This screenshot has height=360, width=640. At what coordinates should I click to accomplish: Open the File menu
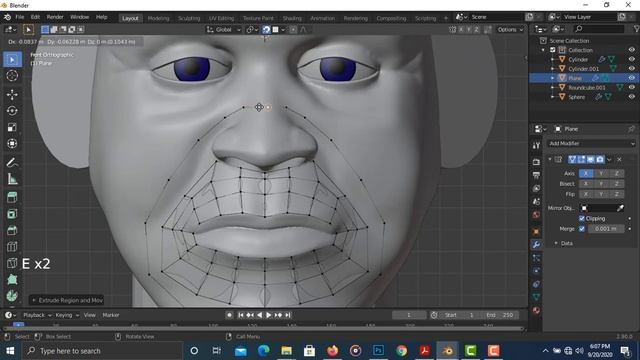coord(20,17)
